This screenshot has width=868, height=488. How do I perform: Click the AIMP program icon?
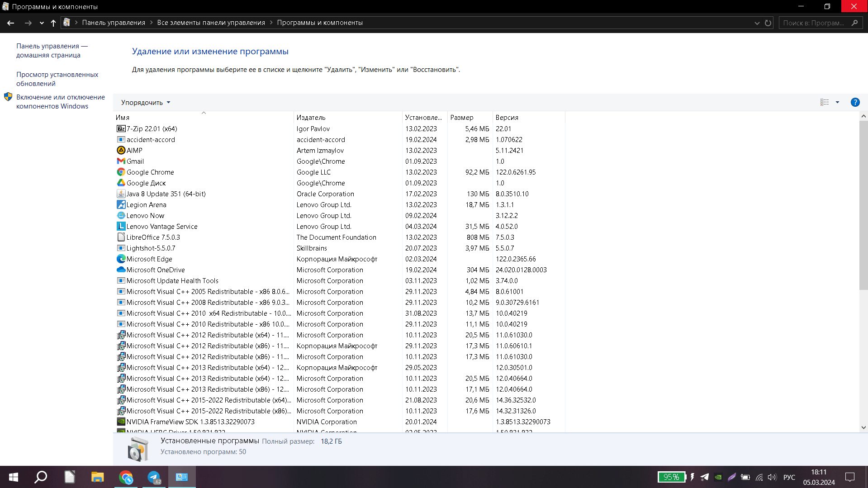pos(121,150)
